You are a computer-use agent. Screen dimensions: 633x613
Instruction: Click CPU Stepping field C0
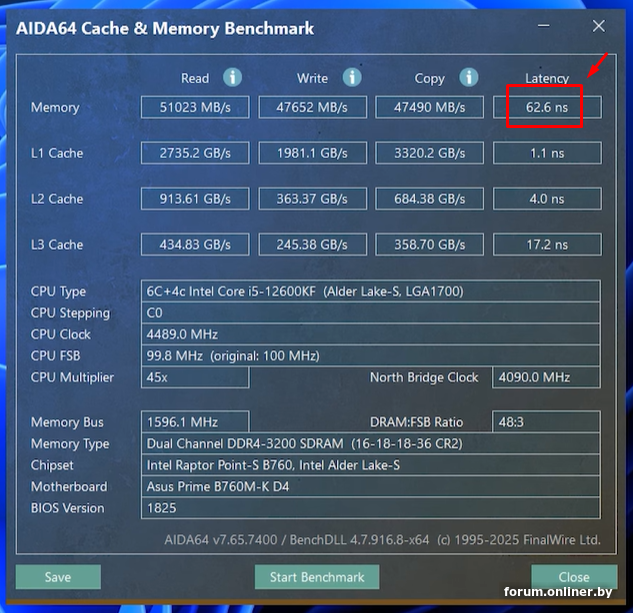click(371, 313)
